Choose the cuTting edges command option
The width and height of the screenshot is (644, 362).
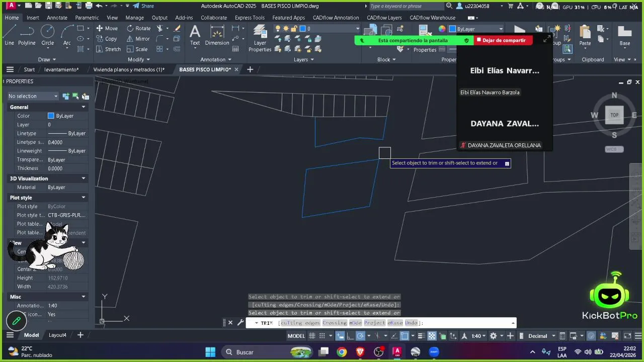(x=300, y=323)
